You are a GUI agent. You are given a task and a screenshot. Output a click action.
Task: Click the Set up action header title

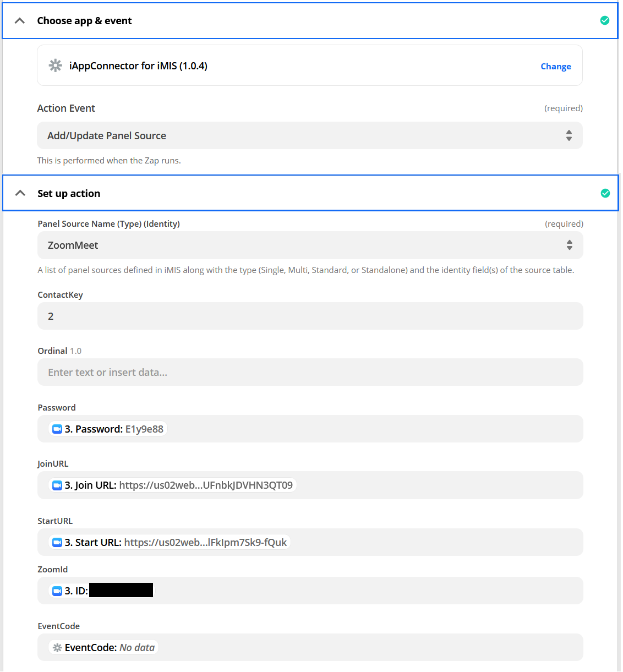(69, 194)
